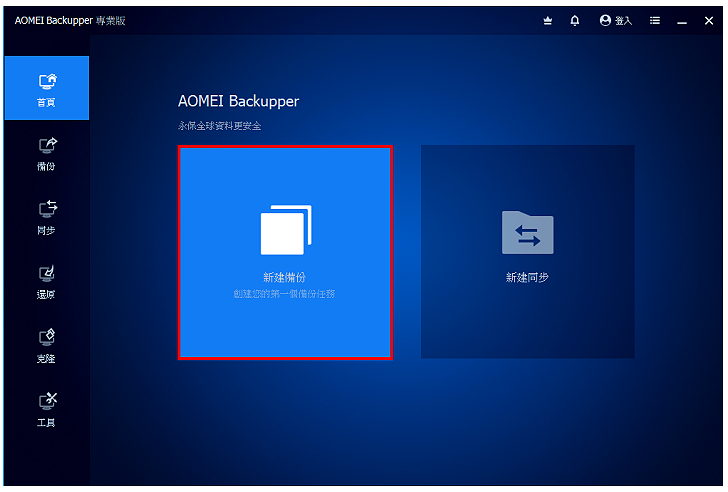Open the hamburger menu icon in title bar
Viewport: 728px width, 492px height.
point(655,21)
